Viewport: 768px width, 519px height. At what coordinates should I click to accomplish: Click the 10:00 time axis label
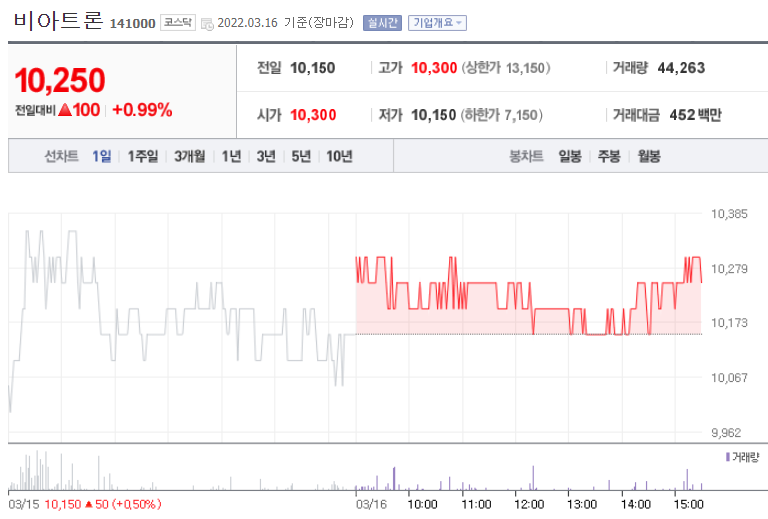pyautogui.click(x=423, y=504)
